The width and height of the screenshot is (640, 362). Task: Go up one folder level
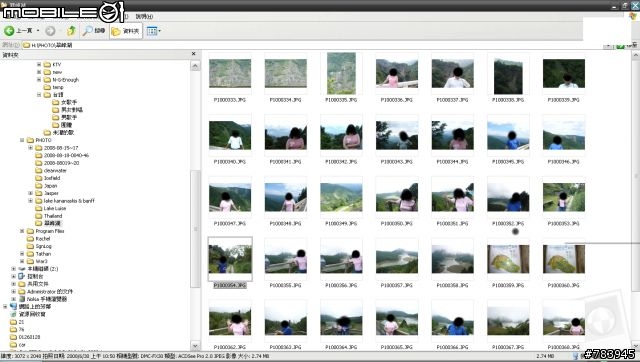71,31
